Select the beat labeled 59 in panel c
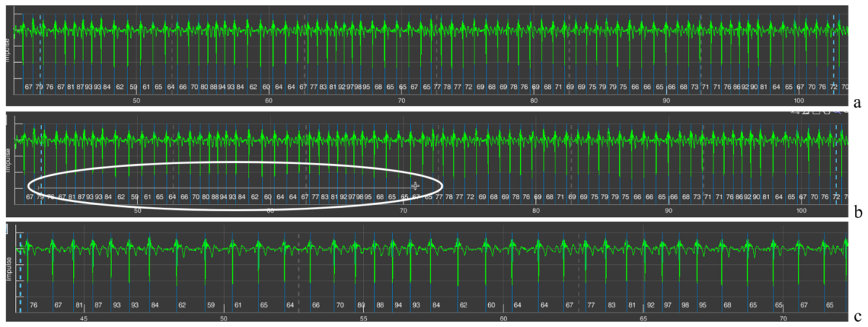The height and width of the screenshot is (327, 868). (210, 305)
